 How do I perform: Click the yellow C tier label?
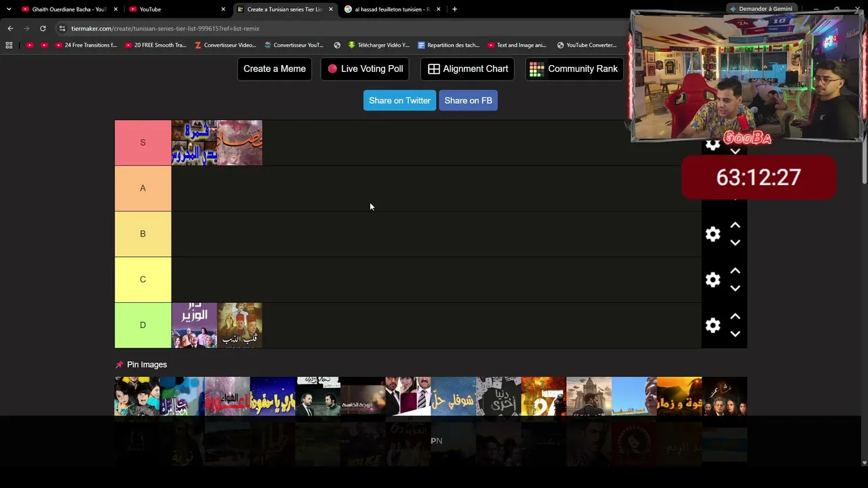[x=143, y=279]
